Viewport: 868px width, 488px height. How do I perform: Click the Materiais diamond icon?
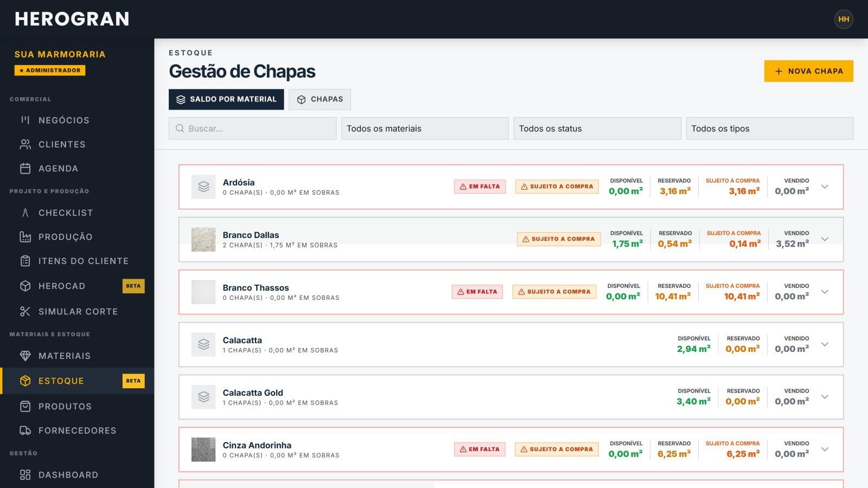tap(25, 356)
